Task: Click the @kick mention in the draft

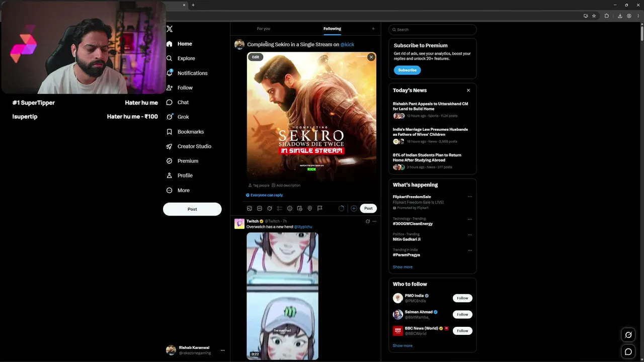Action: pyautogui.click(x=347, y=44)
